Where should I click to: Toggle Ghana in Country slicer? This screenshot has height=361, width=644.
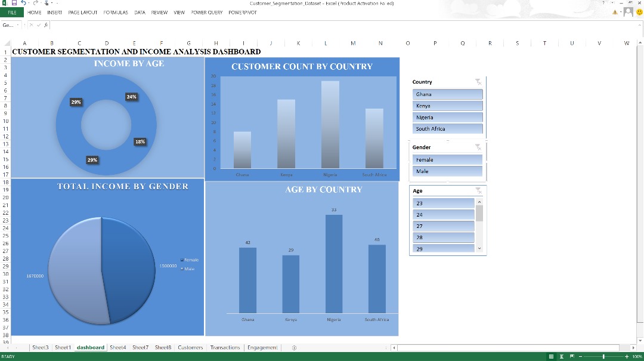pyautogui.click(x=447, y=94)
